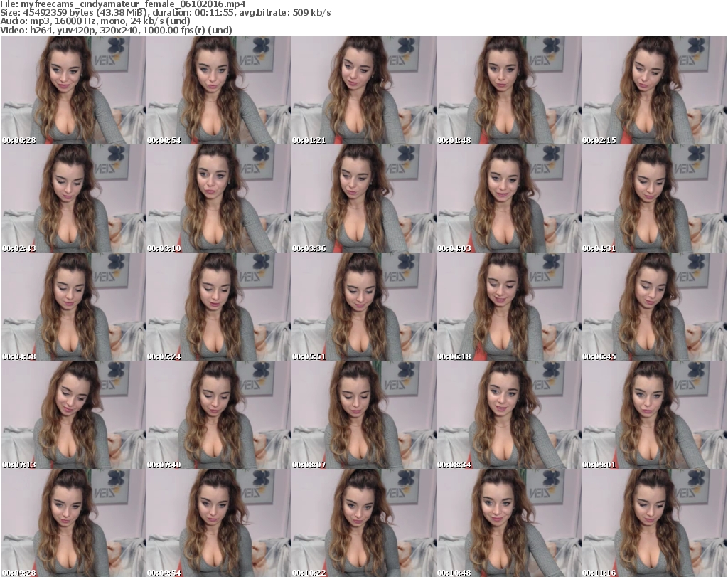The image size is (728, 577).
Task: Select the frame labeled 00:09:28
Action: (73, 523)
